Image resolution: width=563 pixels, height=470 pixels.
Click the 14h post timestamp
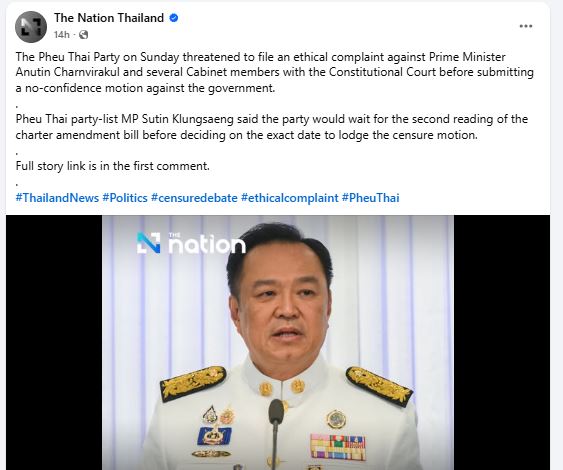coord(61,34)
